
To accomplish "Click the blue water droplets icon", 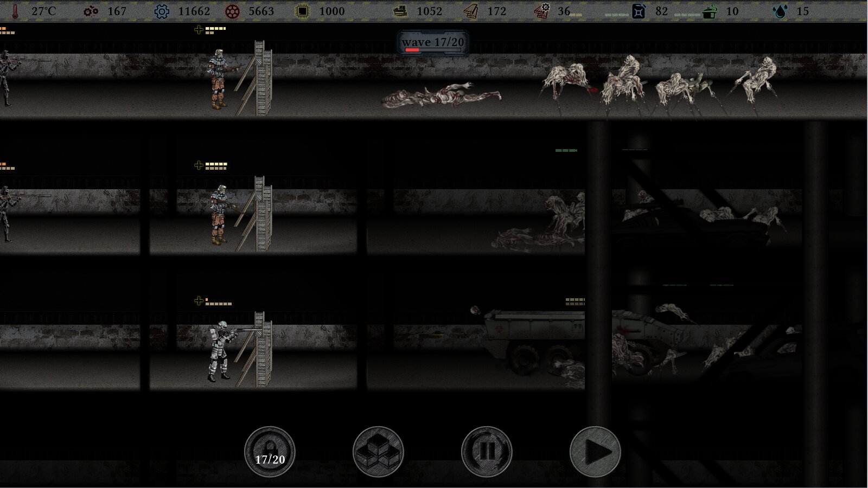I will click(780, 11).
